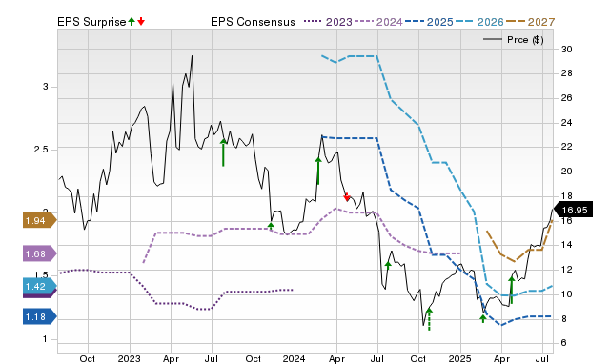This screenshot has height=364, width=610.
Task: Click the 2023 x-axis label
Action: pyautogui.click(x=130, y=358)
